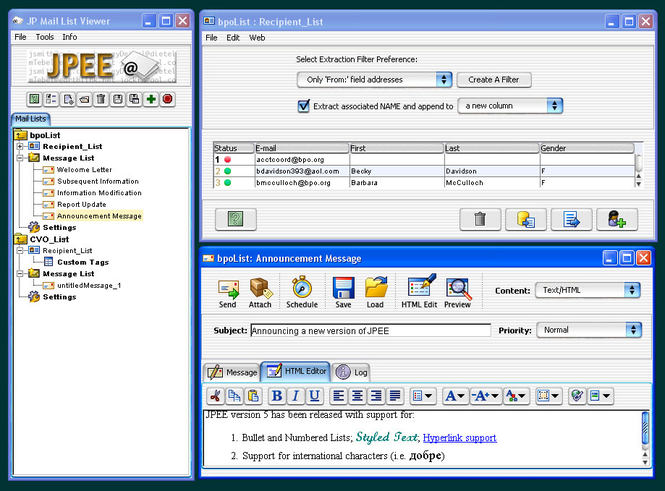The height and width of the screenshot is (491, 665).
Task: Switch to the Log tab
Action: (351, 372)
